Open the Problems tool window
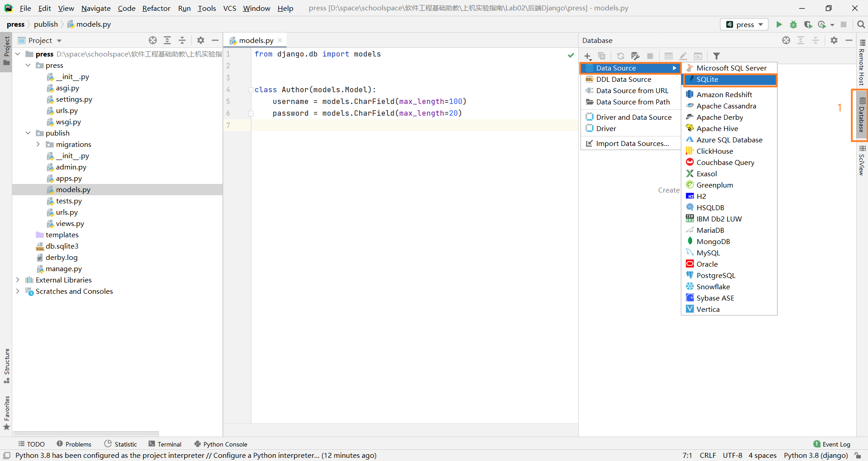Viewport: 868px width, 461px height. pyautogui.click(x=74, y=444)
